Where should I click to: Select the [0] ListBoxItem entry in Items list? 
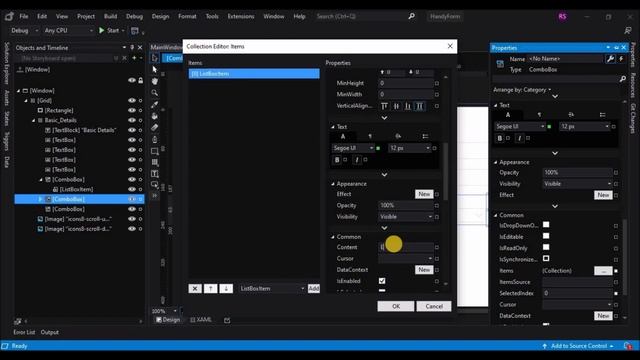254,74
